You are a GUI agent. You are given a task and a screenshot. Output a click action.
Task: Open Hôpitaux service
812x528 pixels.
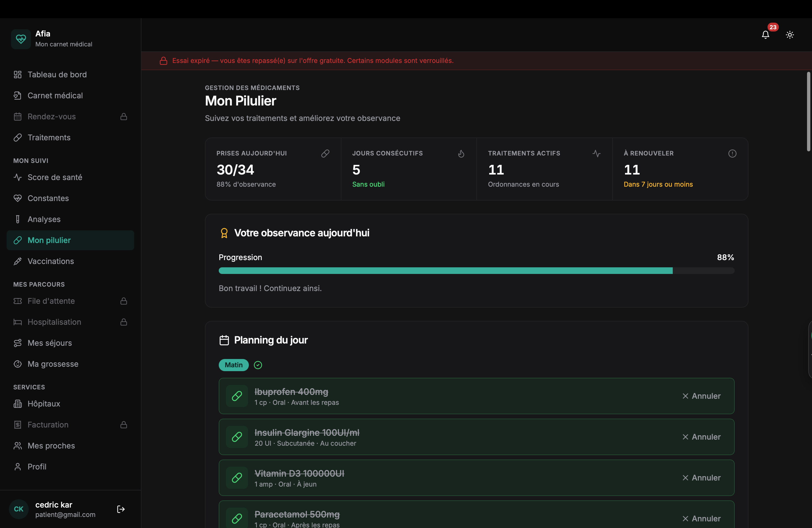70,404
